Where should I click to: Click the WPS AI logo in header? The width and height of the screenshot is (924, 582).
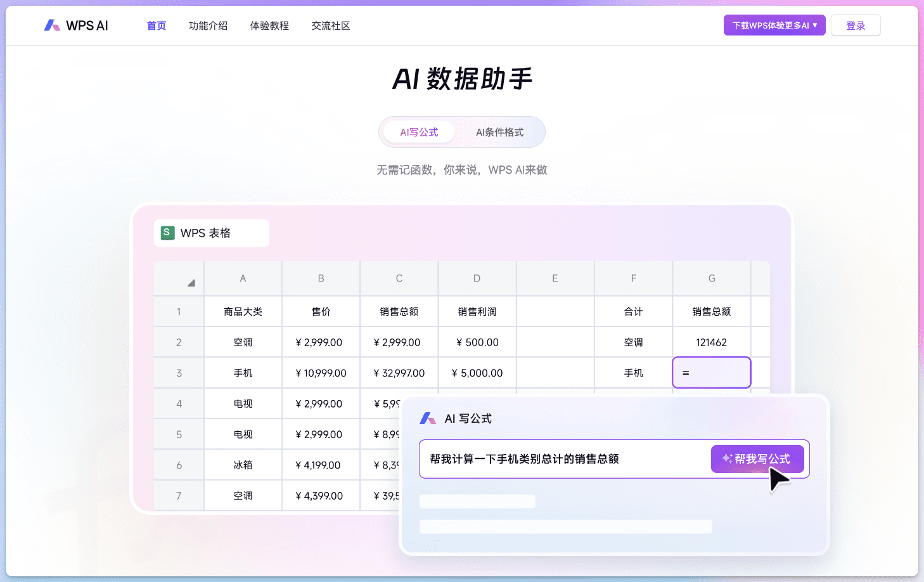tap(76, 25)
